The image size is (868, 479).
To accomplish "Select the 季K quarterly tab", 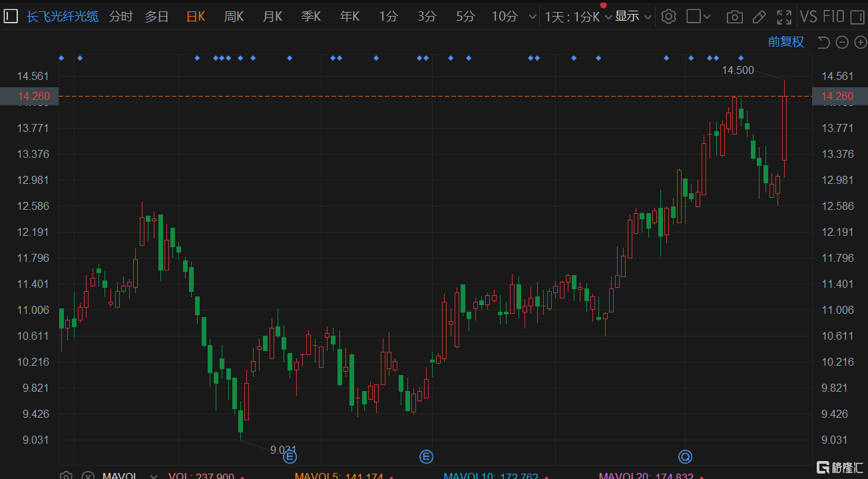I will point(312,16).
